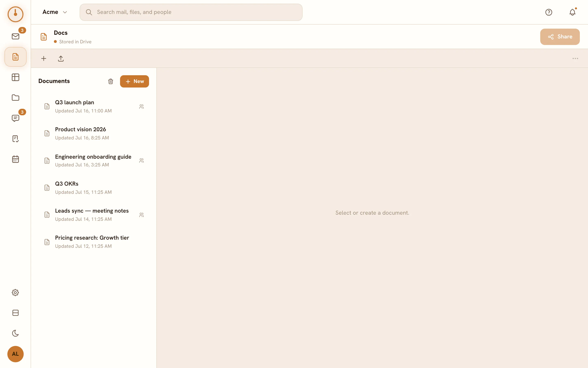
Task: Open the AL user avatar menu
Action: click(16, 354)
